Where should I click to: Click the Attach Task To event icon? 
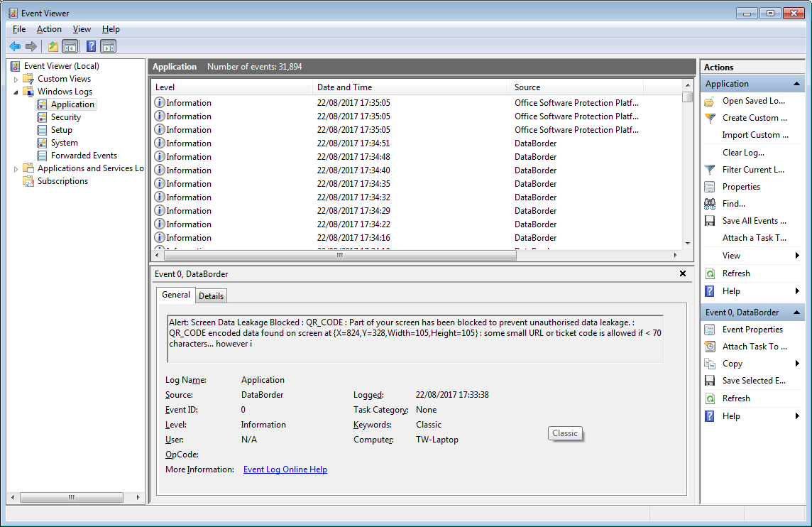coord(709,347)
